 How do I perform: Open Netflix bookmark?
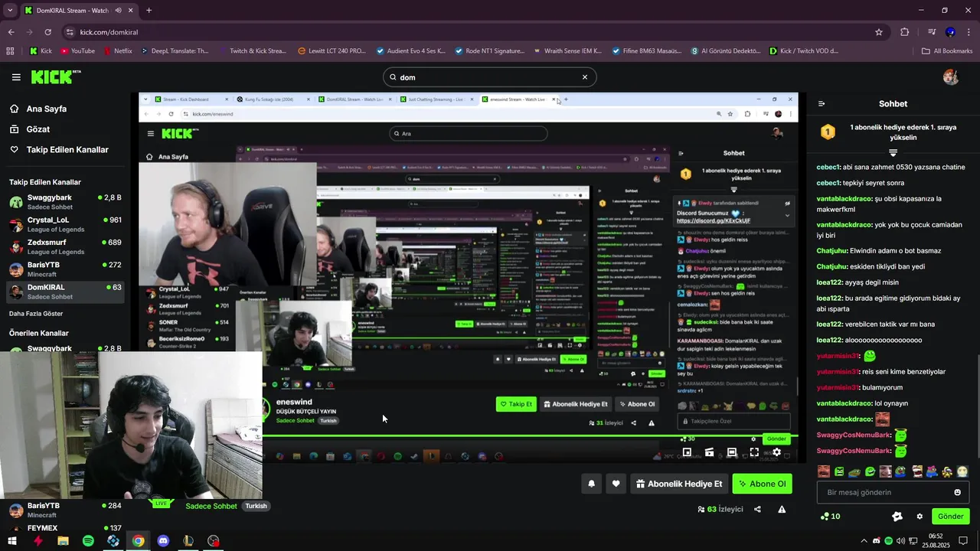[116, 51]
